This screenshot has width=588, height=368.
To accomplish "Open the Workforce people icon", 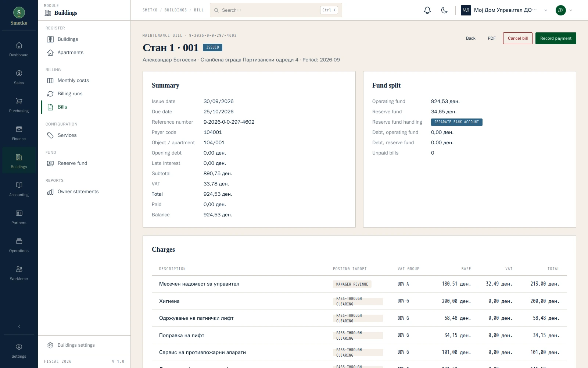I will click(x=19, y=269).
